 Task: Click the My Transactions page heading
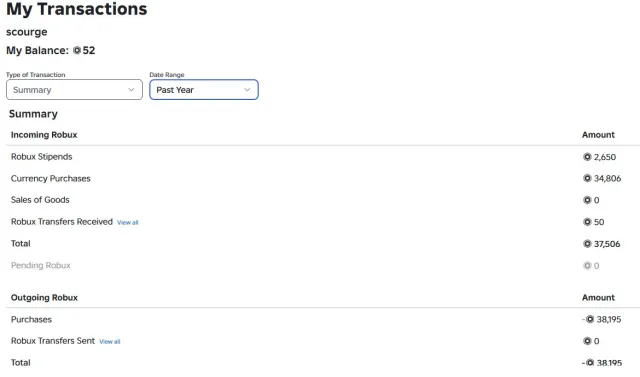[x=77, y=9]
